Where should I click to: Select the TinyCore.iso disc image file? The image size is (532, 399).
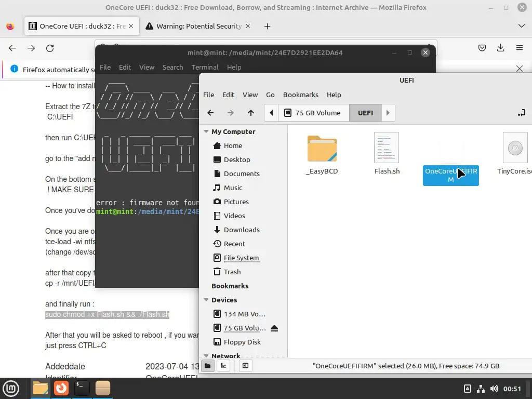515,154
